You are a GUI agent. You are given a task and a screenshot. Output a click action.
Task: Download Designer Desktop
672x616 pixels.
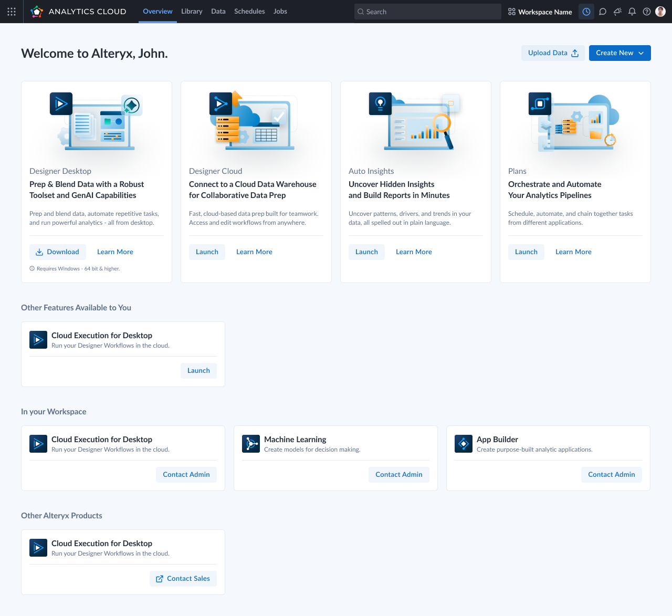(57, 252)
